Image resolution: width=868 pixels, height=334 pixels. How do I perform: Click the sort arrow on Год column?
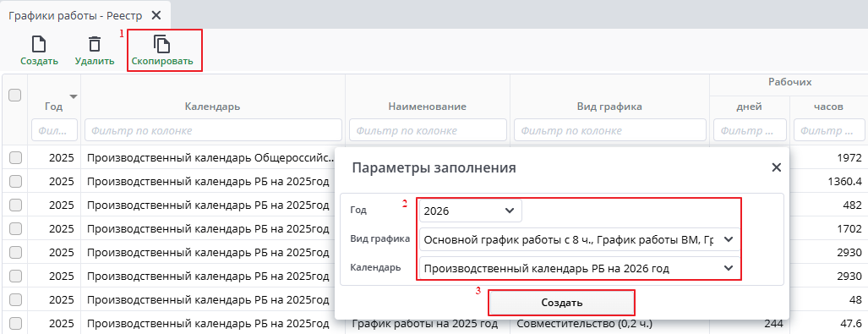pos(73,97)
